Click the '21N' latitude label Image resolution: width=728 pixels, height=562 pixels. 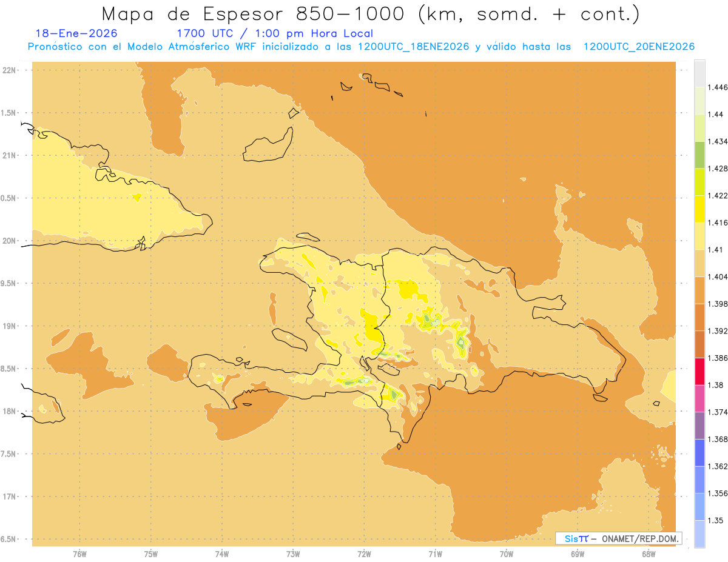[10, 155]
